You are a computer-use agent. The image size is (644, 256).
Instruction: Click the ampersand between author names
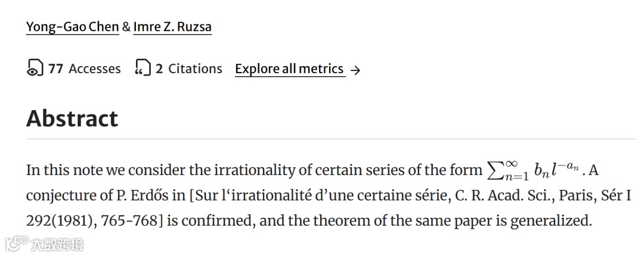(x=126, y=27)
